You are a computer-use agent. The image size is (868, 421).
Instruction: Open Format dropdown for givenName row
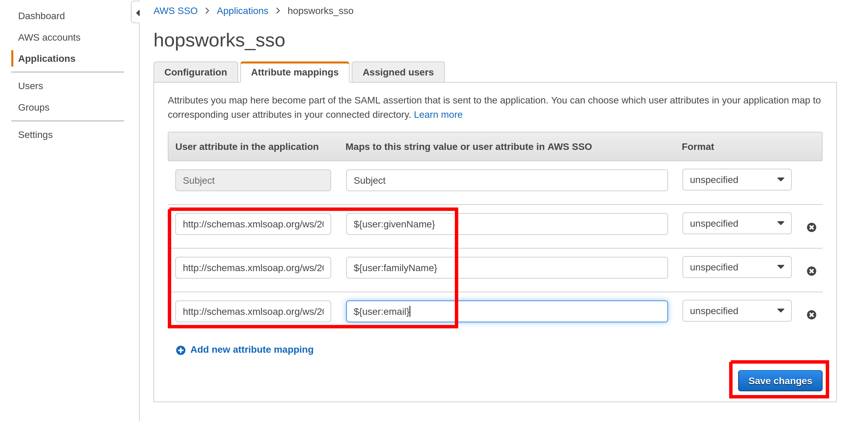(737, 223)
